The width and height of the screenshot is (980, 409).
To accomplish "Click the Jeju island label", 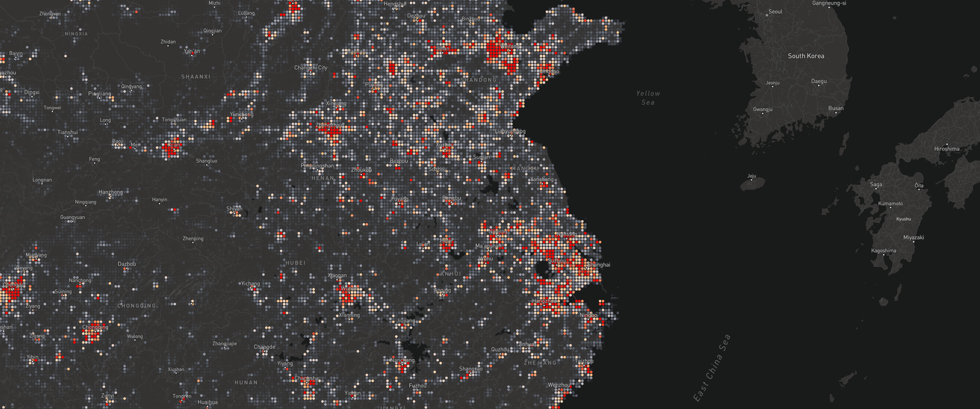I will 752,176.
